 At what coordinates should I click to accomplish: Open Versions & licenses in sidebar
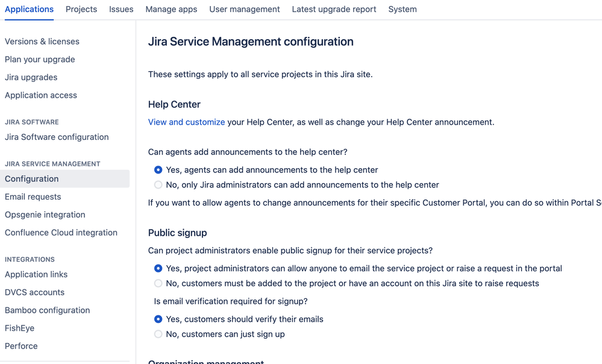pyautogui.click(x=42, y=42)
